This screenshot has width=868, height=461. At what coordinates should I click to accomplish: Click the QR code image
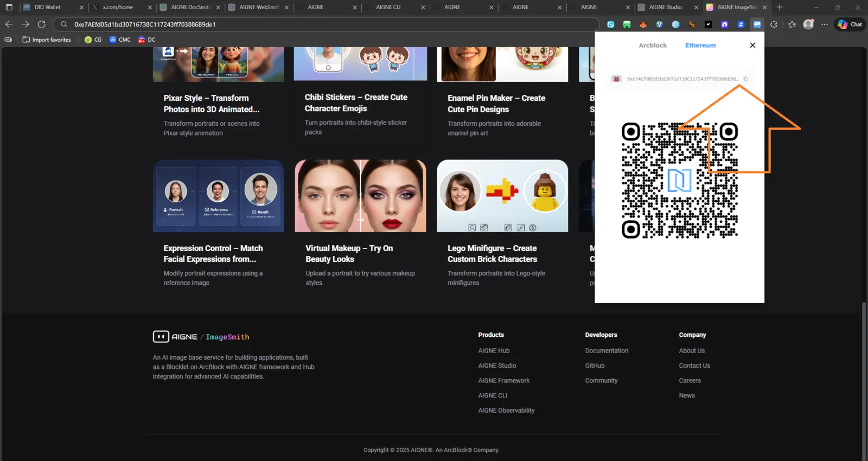(680, 181)
